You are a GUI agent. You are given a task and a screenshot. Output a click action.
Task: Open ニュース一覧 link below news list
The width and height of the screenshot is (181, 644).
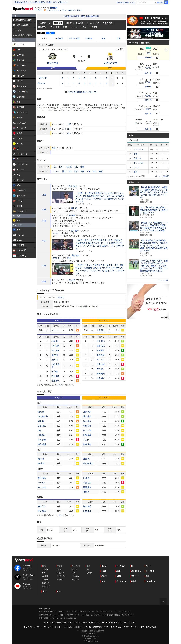(163, 281)
